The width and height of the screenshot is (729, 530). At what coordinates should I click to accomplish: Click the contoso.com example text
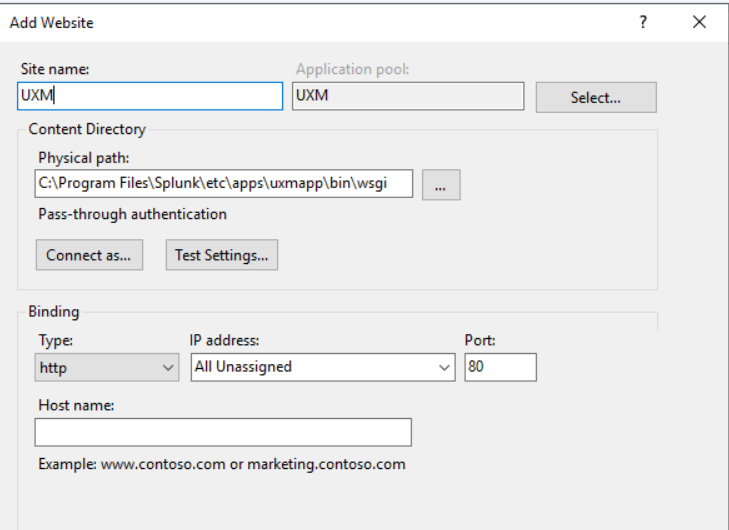(221, 464)
